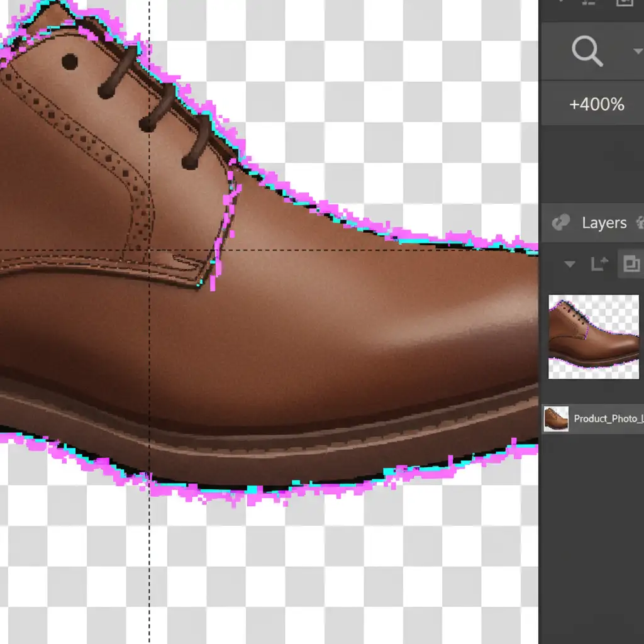Switch to the Layers panel tab
Screen dimensions: 644x644
point(604,223)
